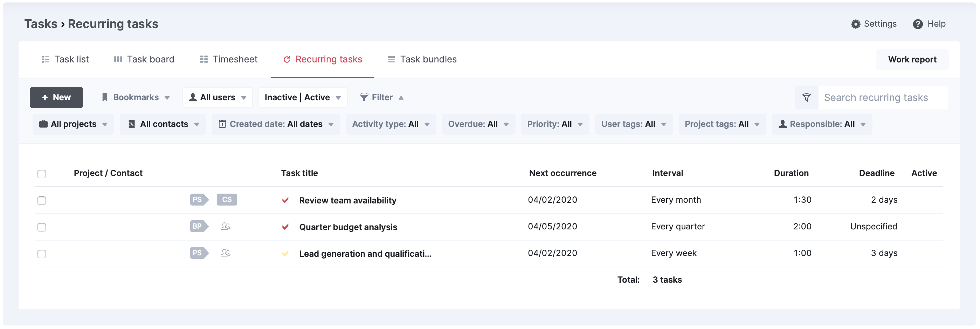Click the New button

56,98
